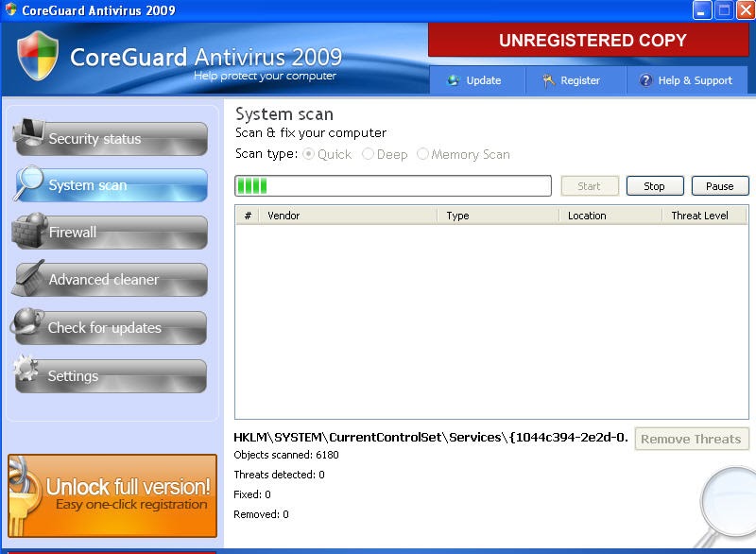Select the Deep scan type
The height and width of the screenshot is (554, 756).
point(368,154)
